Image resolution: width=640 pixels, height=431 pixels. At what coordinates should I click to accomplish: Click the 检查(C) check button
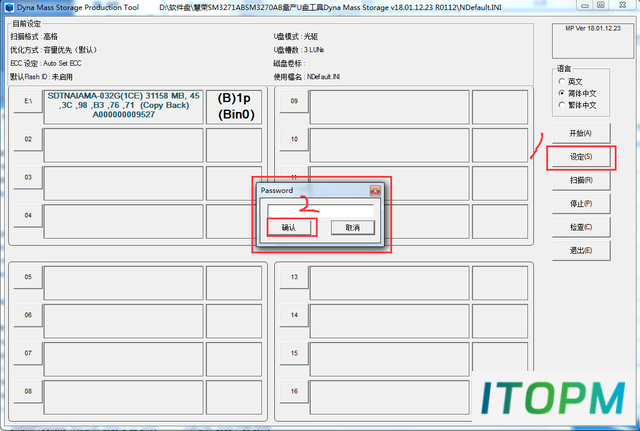pos(581,227)
